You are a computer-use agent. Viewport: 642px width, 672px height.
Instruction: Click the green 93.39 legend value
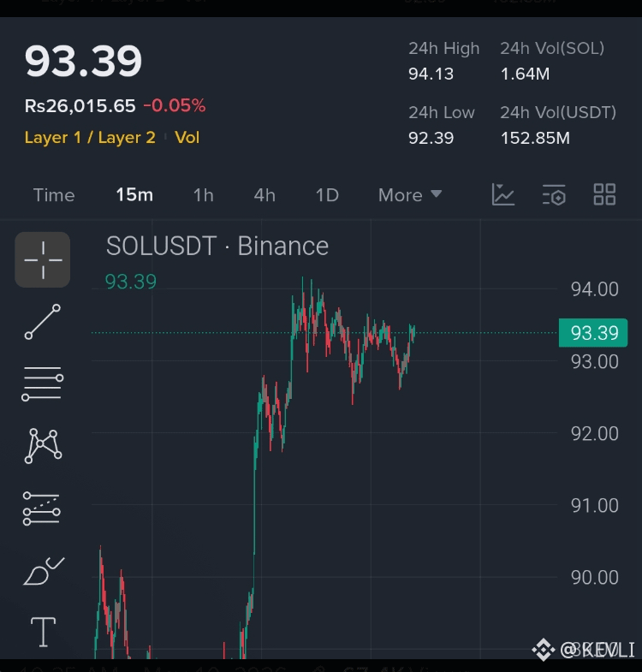click(x=131, y=282)
